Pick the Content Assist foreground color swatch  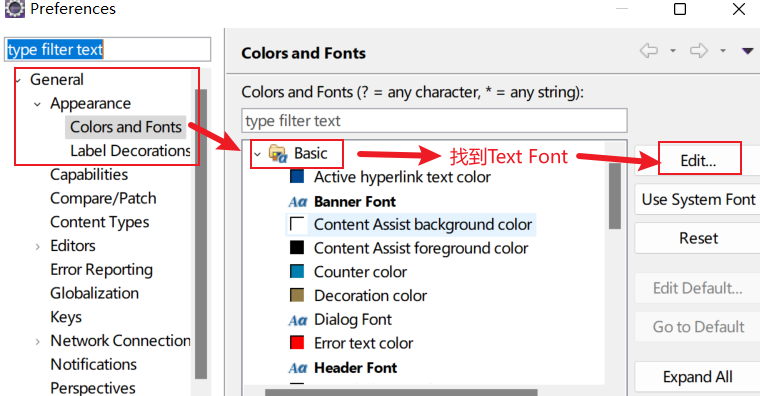[x=297, y=248]
